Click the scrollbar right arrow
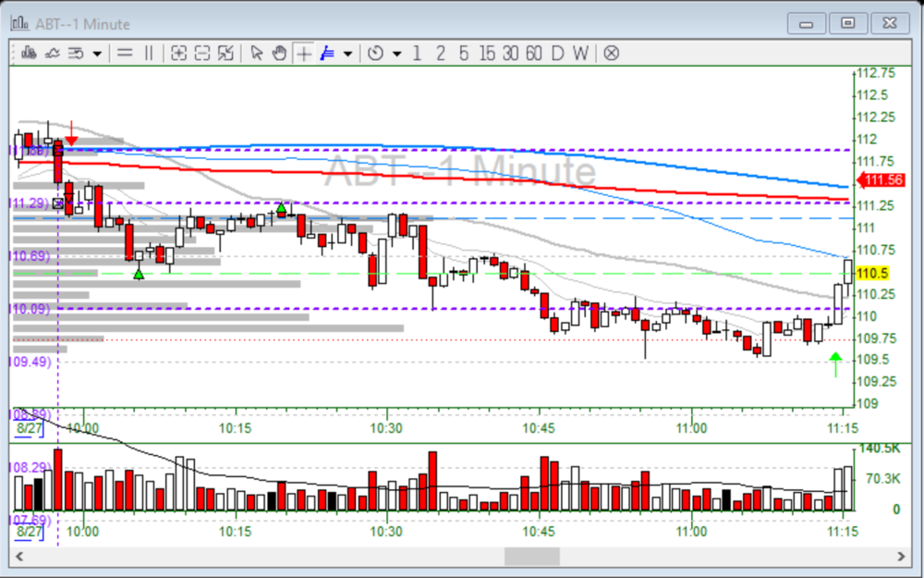 click(902, 556)
